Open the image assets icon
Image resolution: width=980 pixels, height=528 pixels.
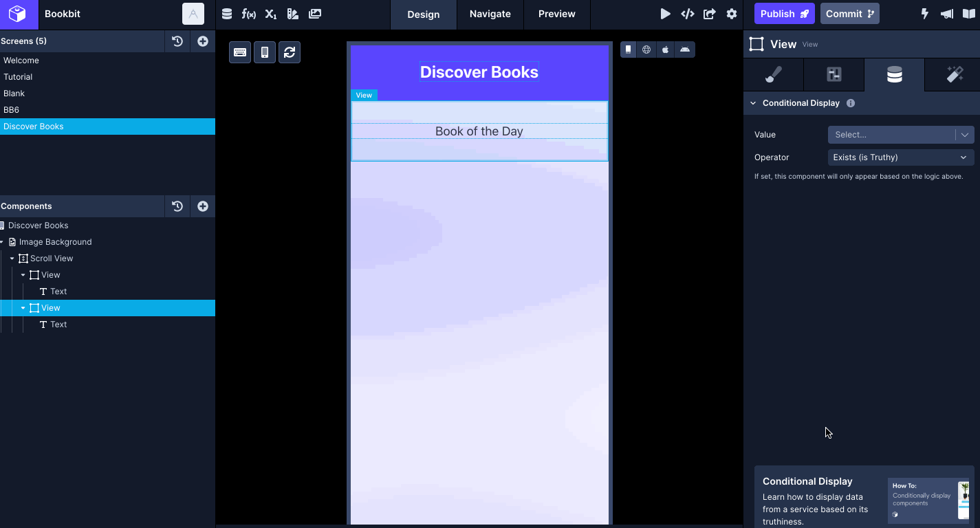(x=315, y=14)
